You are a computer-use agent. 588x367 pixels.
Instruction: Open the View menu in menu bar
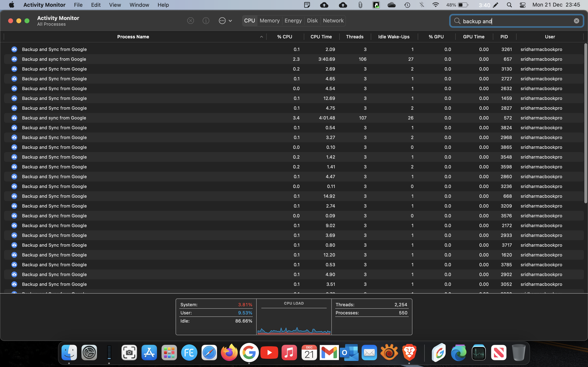coord(115,5)
